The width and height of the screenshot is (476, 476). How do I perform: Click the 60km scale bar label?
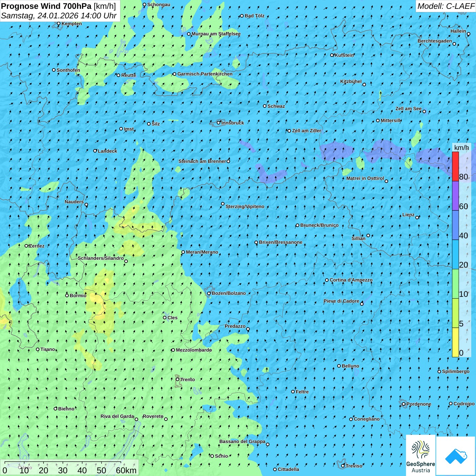pyautogui.click(x=126, y=470)
